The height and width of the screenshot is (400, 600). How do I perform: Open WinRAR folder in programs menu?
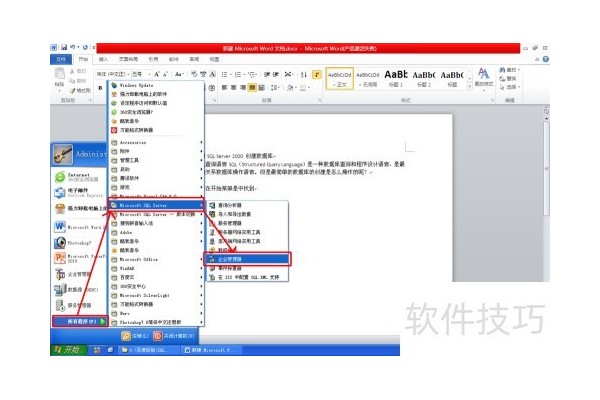click(157, 268)
